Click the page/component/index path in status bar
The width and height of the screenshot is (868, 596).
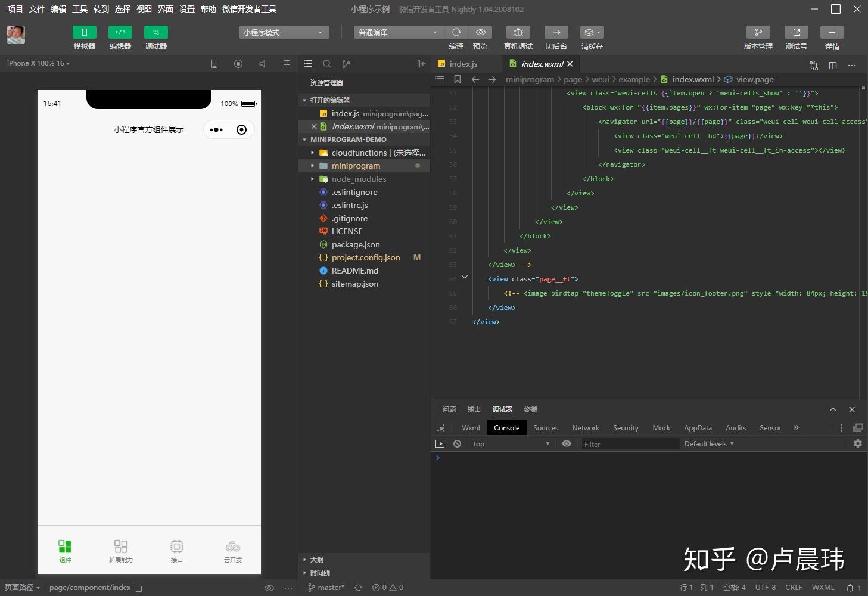pyautogui.click(x=90, y=587)
